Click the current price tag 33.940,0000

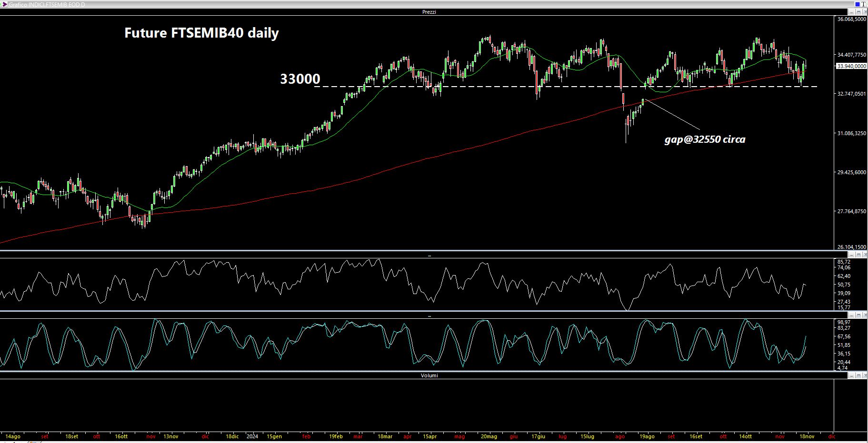pyautogui.click(x=851, y=66)
